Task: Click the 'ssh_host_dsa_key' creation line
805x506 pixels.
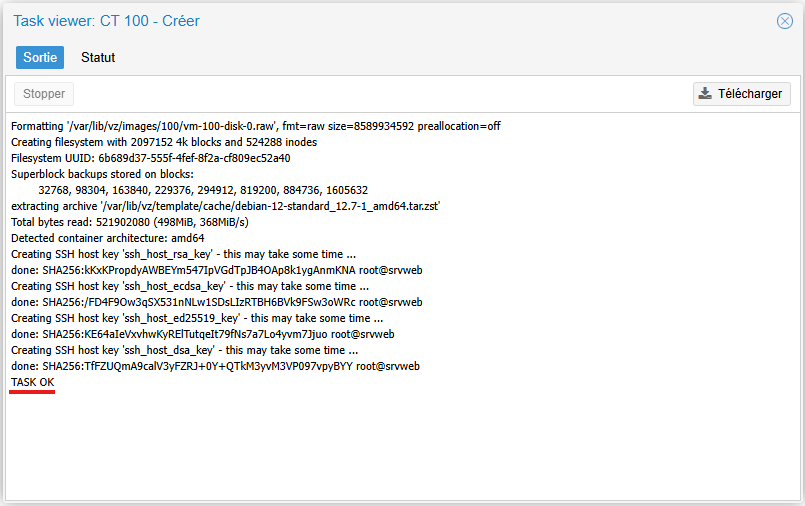Action: coord(185,351)
